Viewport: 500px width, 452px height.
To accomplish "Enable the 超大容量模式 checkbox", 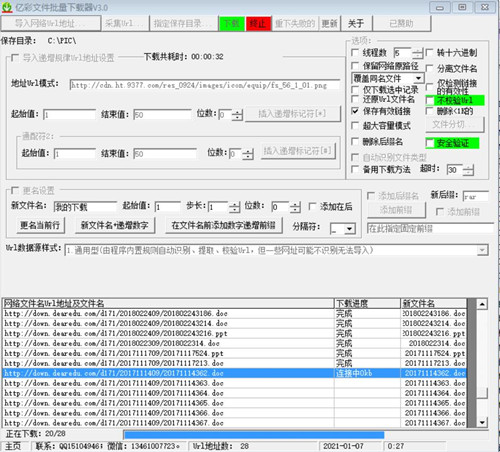I will (x=355, y=126).
